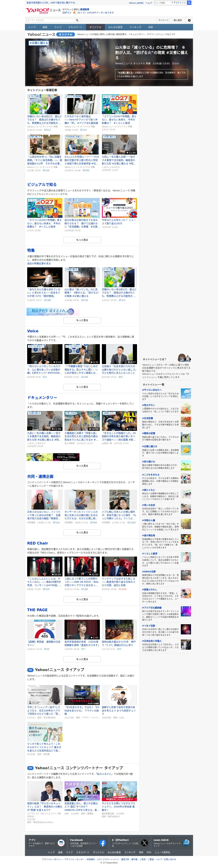
Task: Open the X (旧Twitter) icon in the footer
Action: [x=144, y=843]
